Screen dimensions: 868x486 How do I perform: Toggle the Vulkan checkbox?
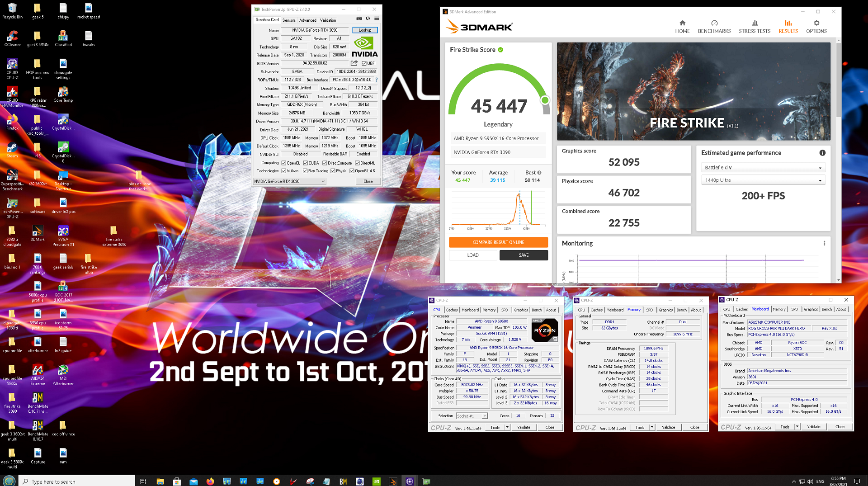(x=284, y=171)
